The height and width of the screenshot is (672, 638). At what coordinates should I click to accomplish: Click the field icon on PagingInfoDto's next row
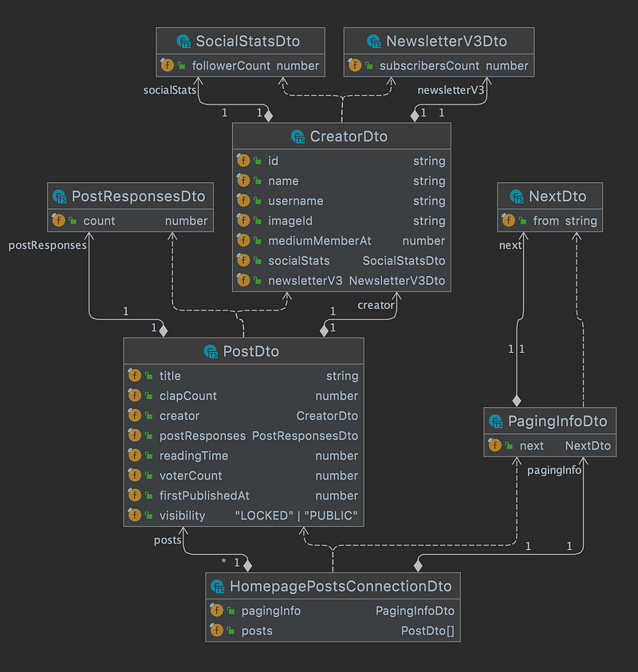point(494,445)
